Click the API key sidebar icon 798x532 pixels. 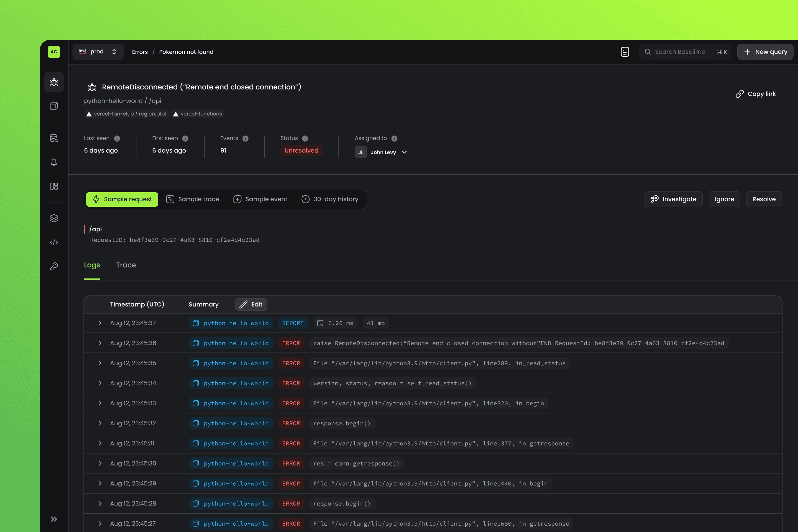(x=54, y=266)
